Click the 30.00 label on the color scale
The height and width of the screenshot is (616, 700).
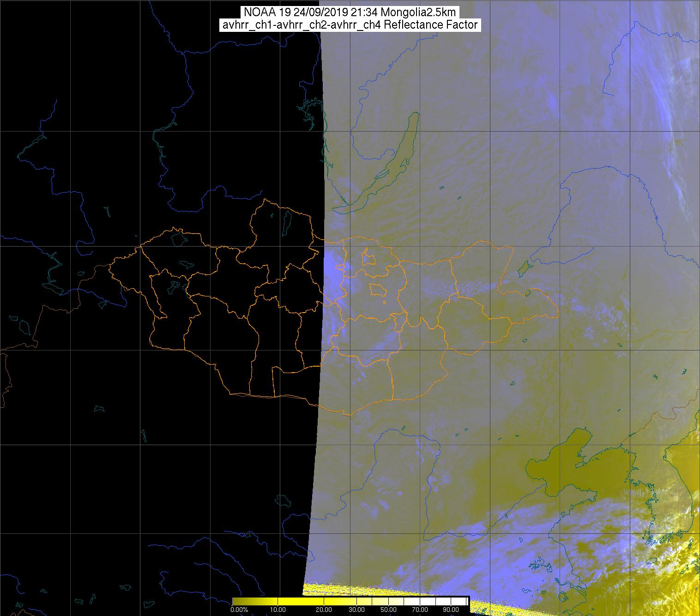pos(357,610)
